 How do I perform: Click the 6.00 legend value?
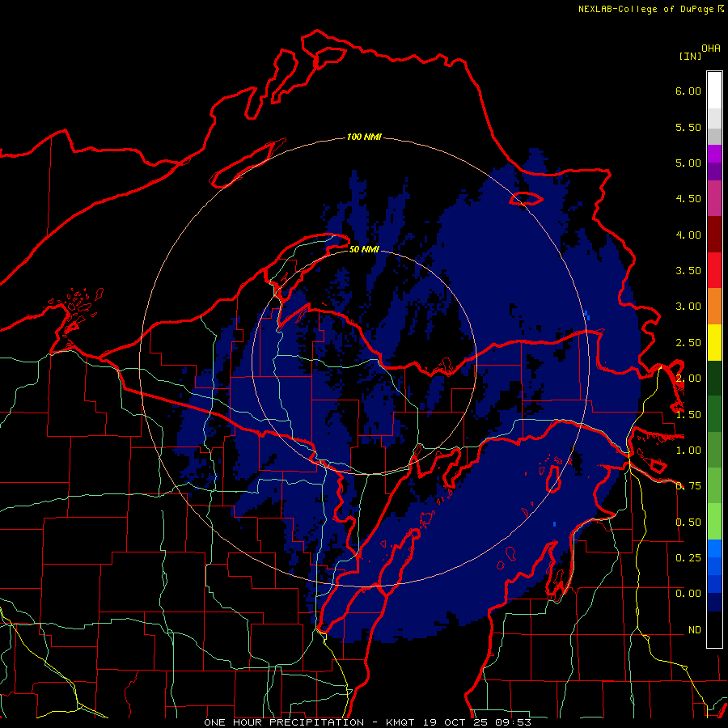(688, 91)
